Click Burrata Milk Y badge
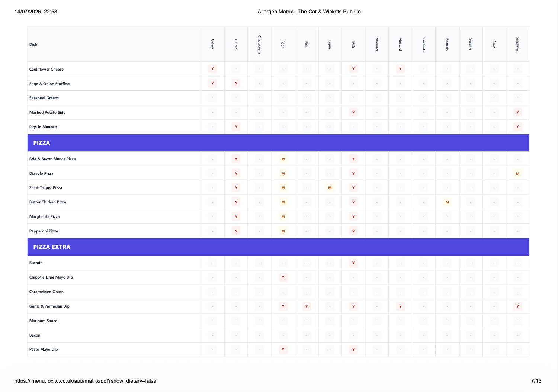558x392 pixels. (353, 263)
